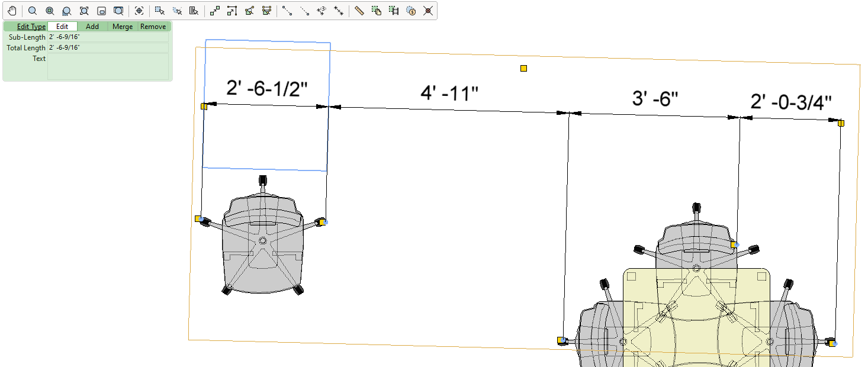The height and width of the screenshot is (367, 868).
Task: Click the empty Text input box
Action: pyautogui.click(x=108, y=66)
